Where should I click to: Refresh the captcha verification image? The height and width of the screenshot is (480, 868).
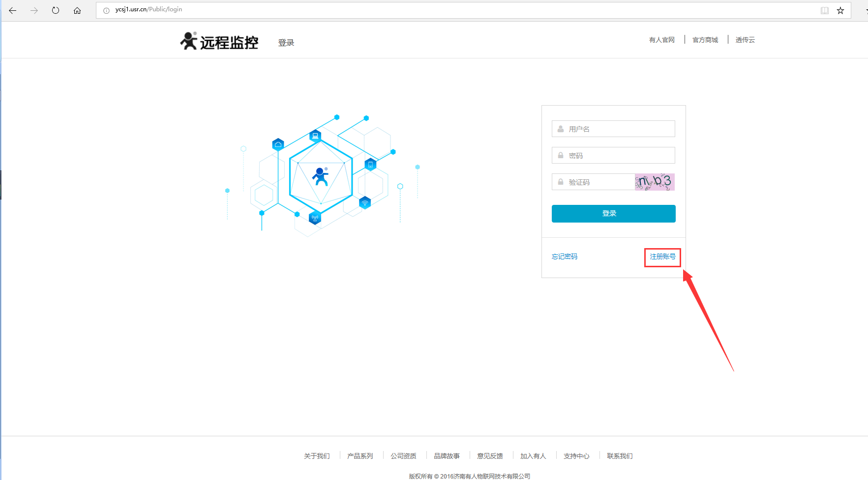point(655,182)
